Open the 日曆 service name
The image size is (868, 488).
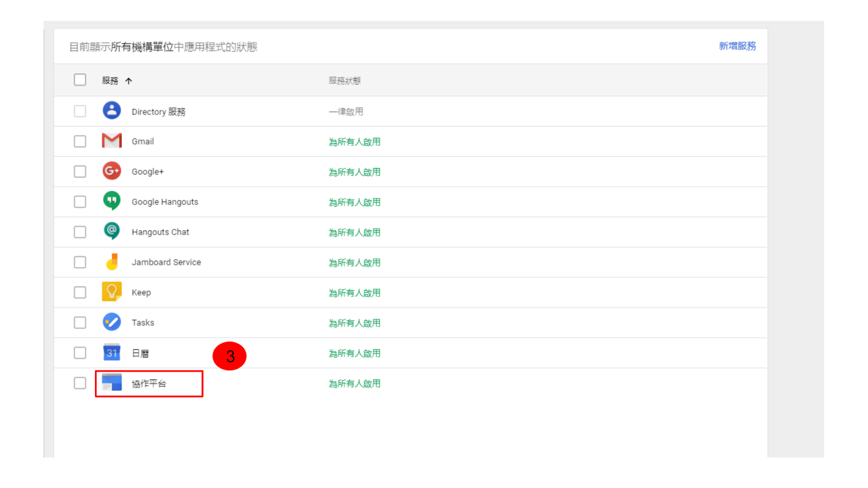tap(141, 354)
